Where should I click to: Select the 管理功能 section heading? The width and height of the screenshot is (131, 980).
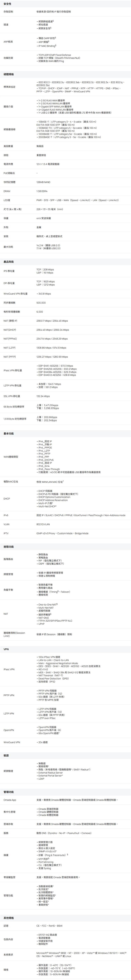pyautogui.click(x=9, y=792)
